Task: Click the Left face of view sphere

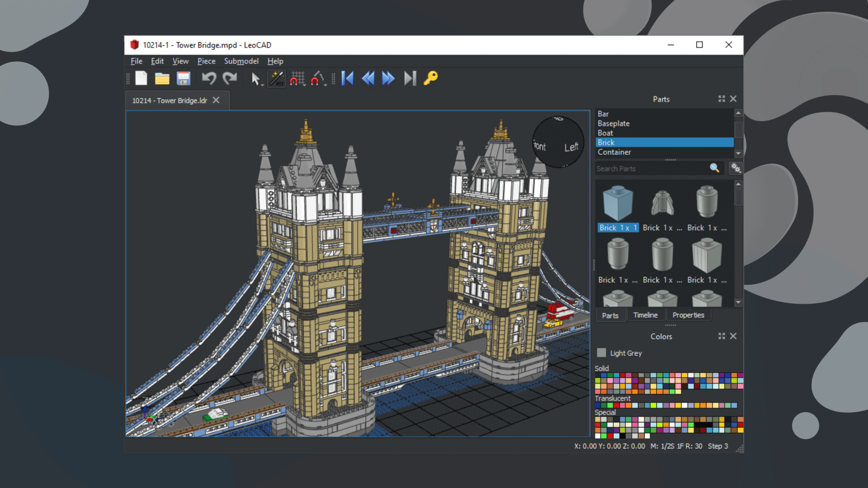Action: (571, 147)
